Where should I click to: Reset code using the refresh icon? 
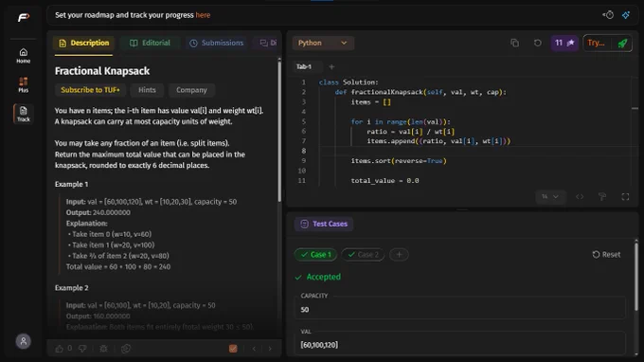coord(537,43)
